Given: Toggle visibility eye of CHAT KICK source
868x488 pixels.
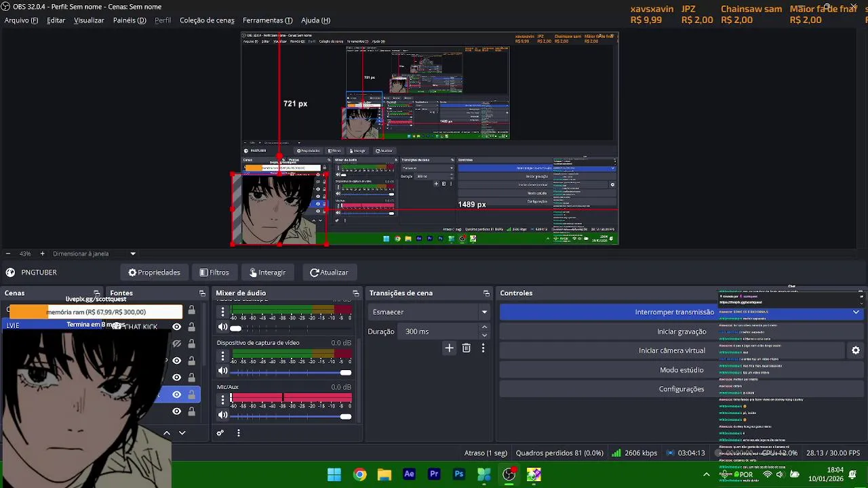Looking at the screenshot, I should coord(176,327).
